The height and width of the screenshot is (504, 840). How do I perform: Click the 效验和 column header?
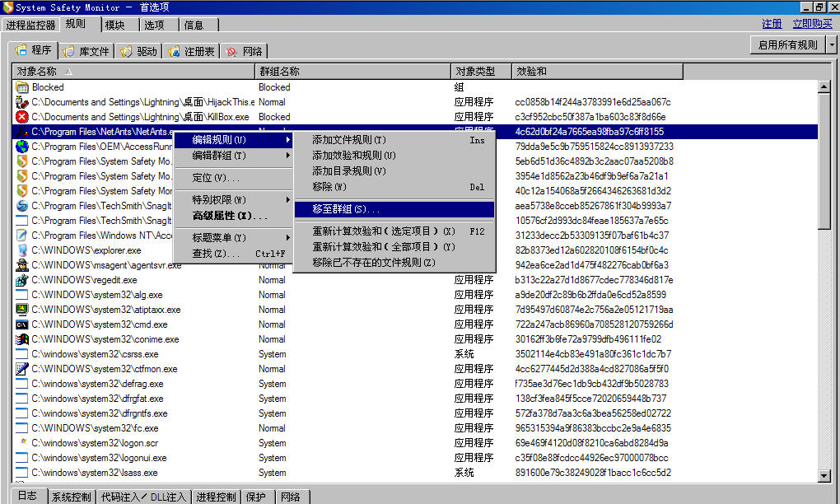(597, 71)
